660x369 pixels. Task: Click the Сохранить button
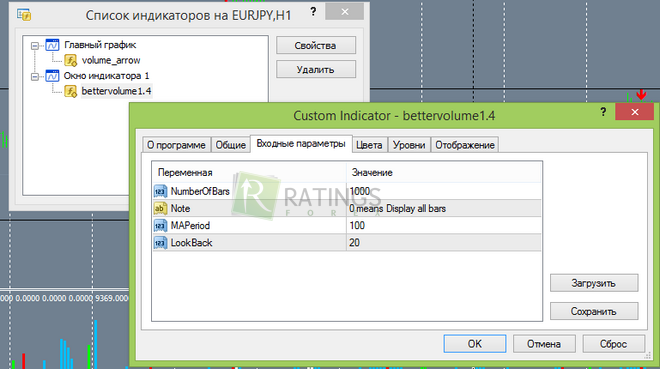click(x=594, y=311)
